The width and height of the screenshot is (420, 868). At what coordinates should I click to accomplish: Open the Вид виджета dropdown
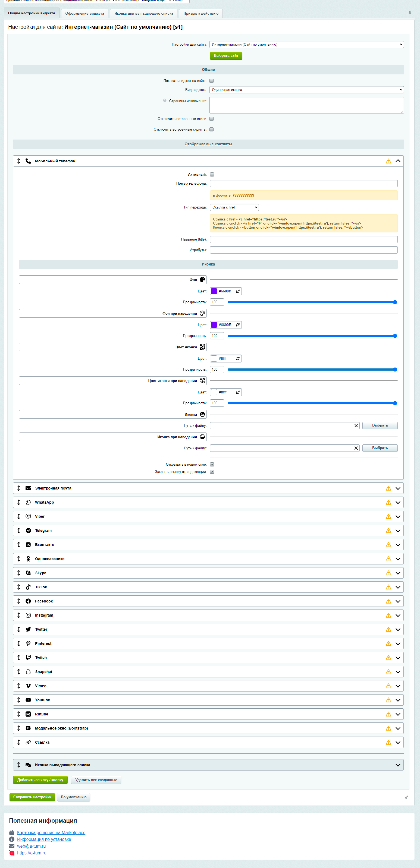pos(306,90)
